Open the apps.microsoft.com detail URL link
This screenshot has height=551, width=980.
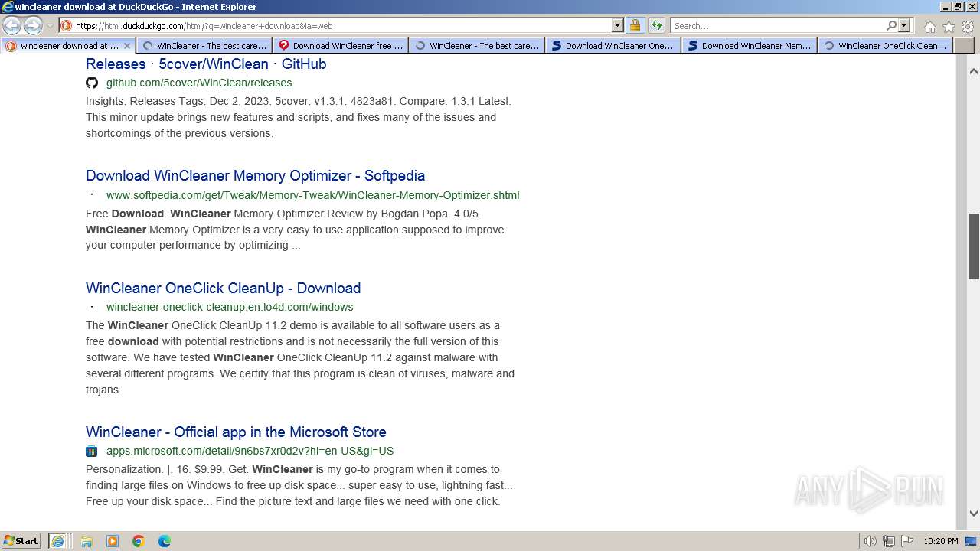(x=250, y=451)
